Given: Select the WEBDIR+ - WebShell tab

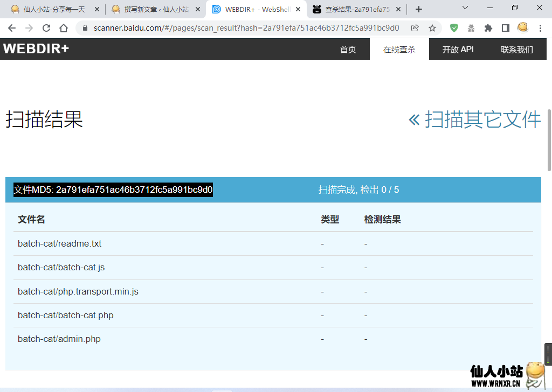Looking at the screenshot, I should [x=256, y=10].
